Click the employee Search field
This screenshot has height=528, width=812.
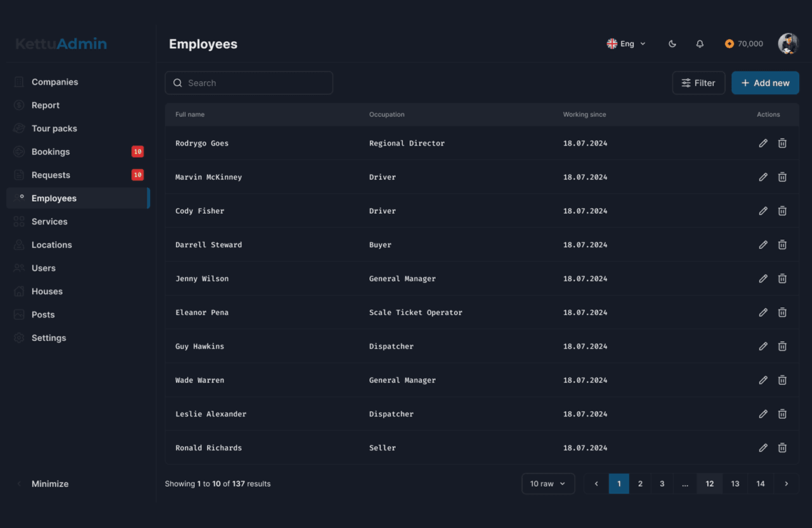pyautogui.click(x=249, y=83)
